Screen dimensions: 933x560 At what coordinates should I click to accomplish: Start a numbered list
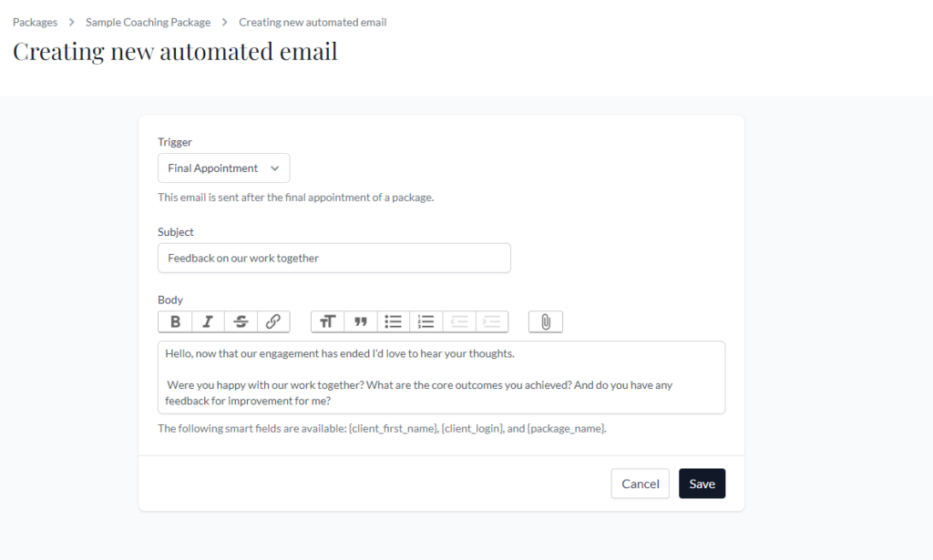pos(426,321)
